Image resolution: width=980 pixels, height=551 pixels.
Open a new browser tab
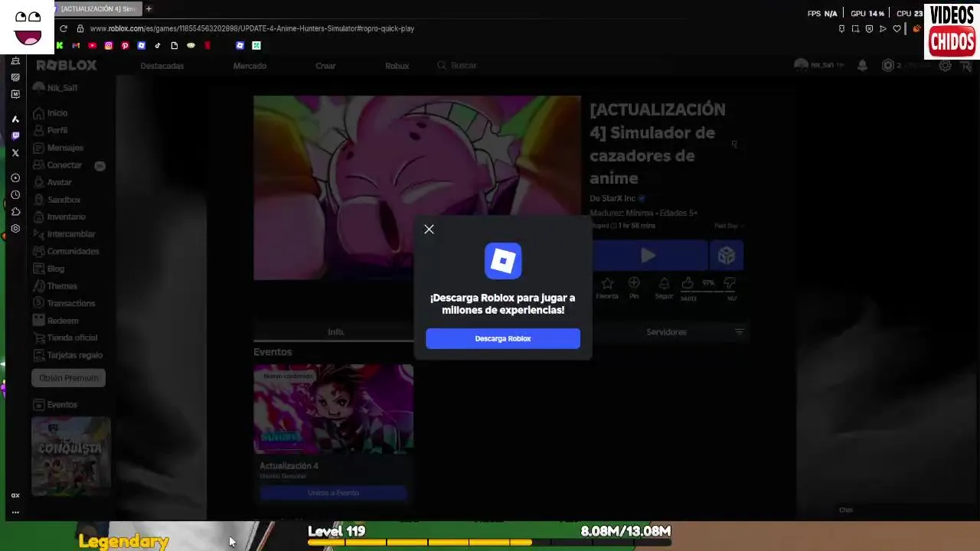149,9
